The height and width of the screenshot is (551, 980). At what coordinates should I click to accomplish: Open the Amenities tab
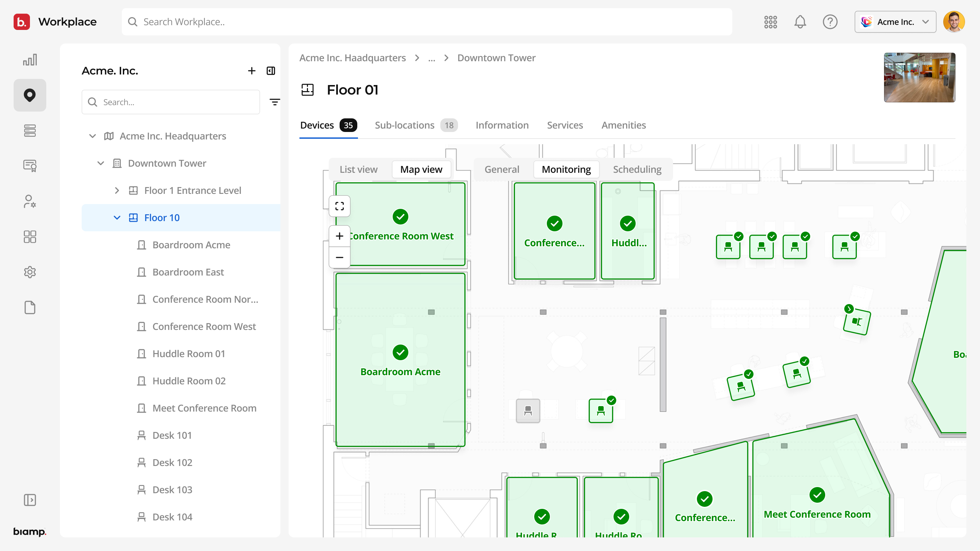(623, 125)
